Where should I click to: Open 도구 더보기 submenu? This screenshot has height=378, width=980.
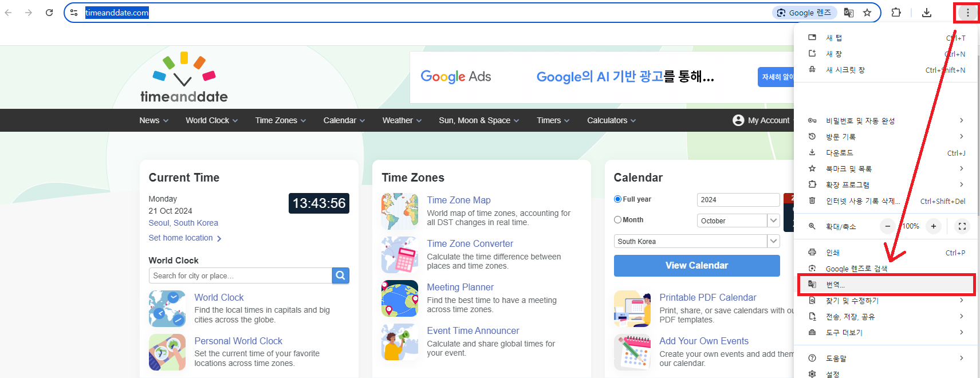(886, 332)
